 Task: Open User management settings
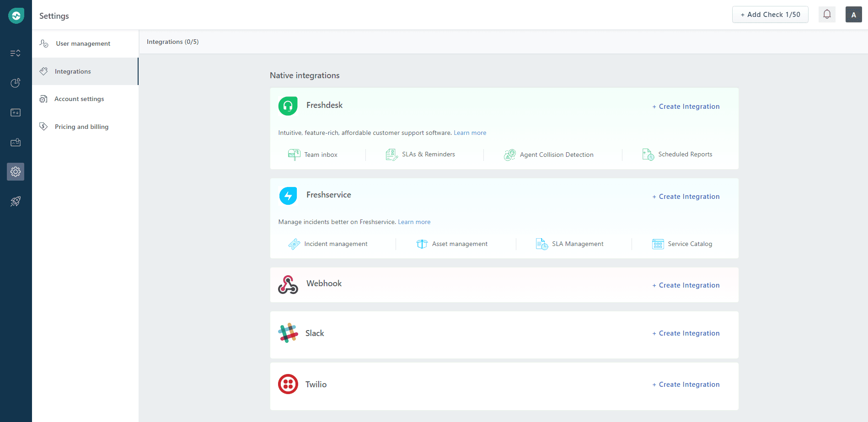click(85, 43)
